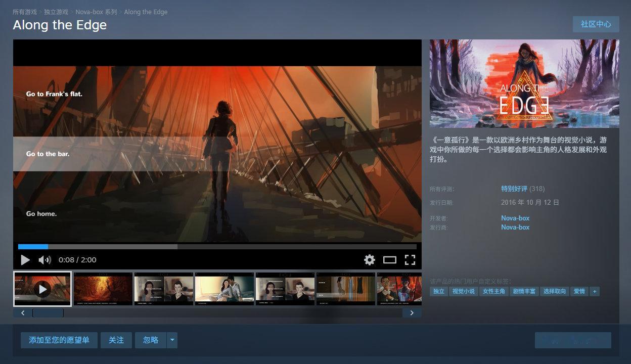Toggle theater mode for the video

(390, 260)
